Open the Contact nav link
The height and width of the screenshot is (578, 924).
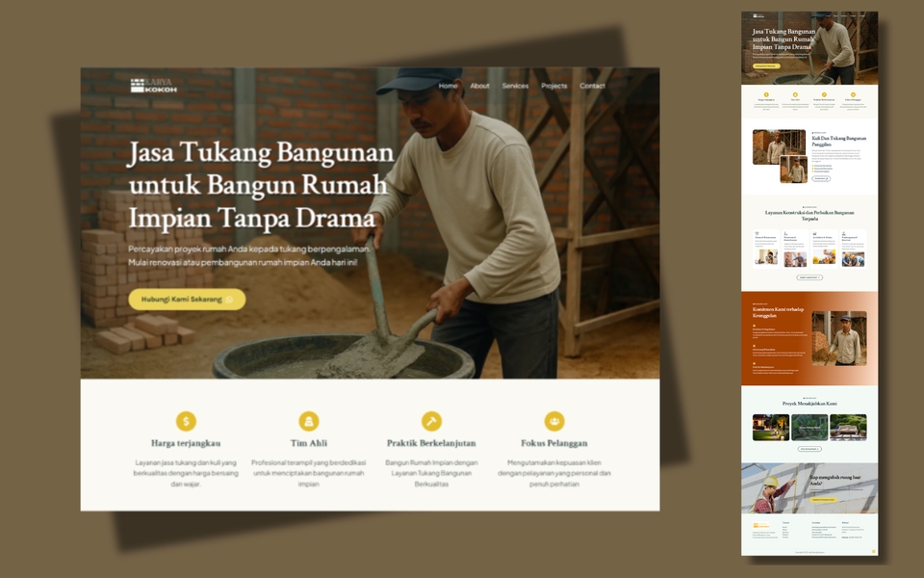592,86
